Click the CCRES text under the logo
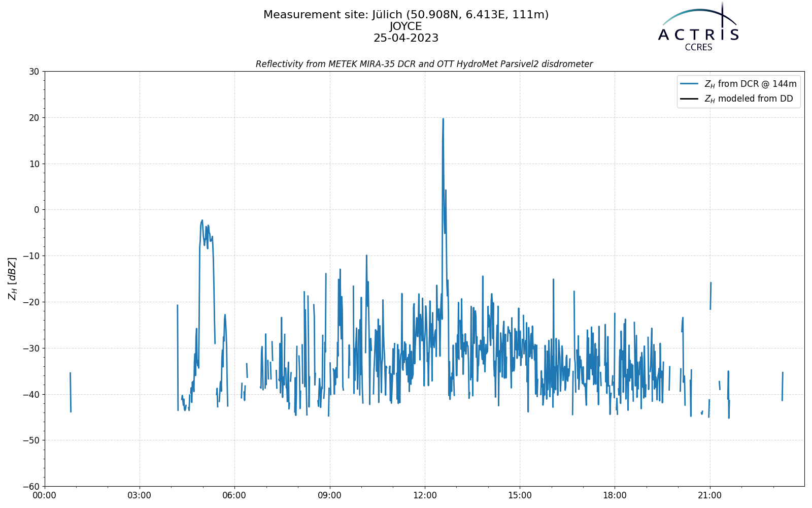 (698, 47)
